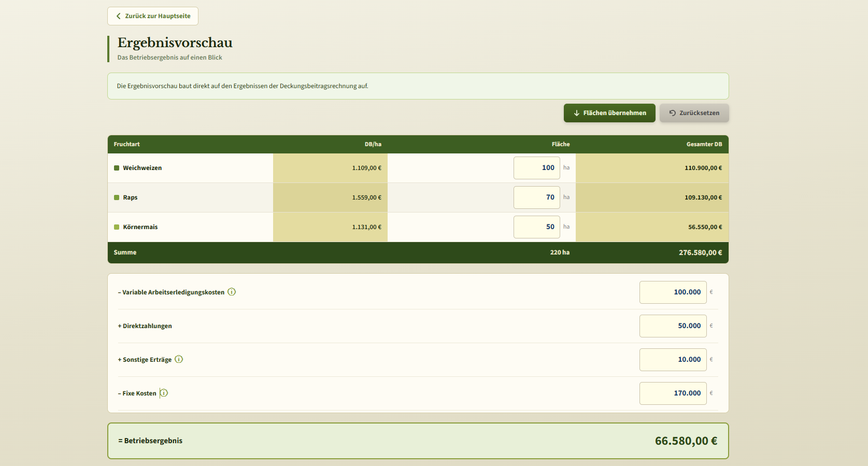Click the Weichweizen area input field

coord(537,168)
